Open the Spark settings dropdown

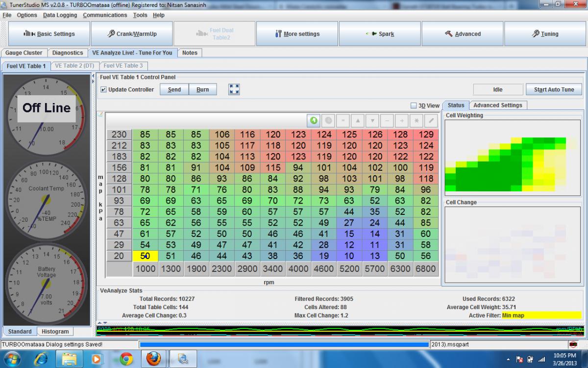click(380, 34)
